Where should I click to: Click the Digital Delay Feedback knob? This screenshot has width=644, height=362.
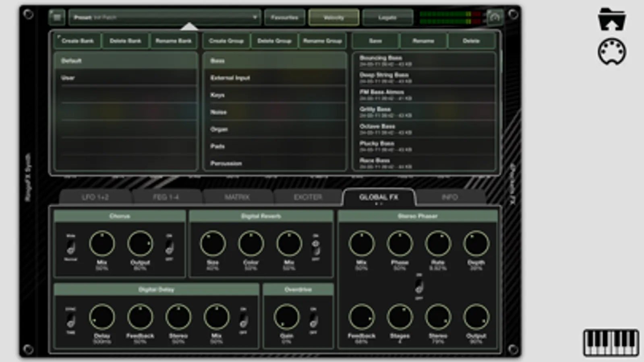tap(140, 317)
